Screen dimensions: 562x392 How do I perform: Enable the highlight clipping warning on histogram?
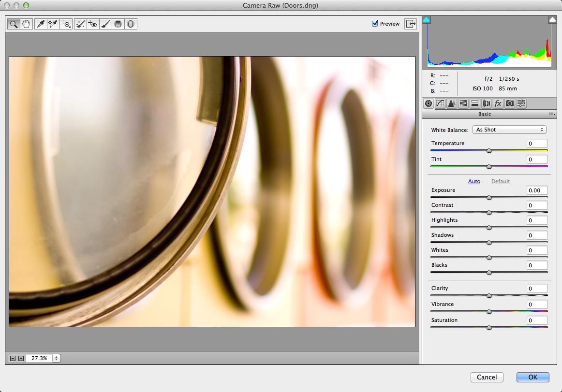(x=551, y=19)
